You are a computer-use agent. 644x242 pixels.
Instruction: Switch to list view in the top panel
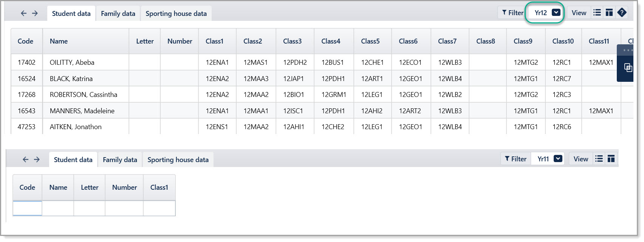tap(597, 12)
